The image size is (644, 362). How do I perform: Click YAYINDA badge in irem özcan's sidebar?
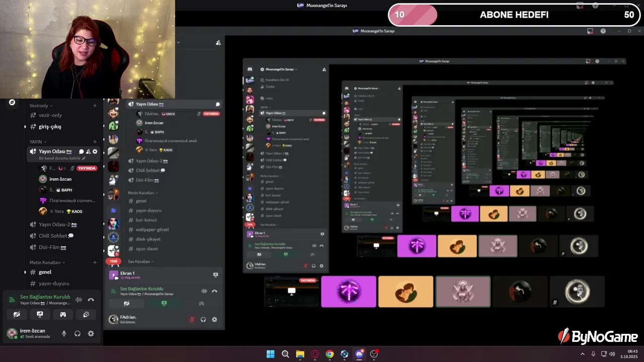click(x=87, y=168)
